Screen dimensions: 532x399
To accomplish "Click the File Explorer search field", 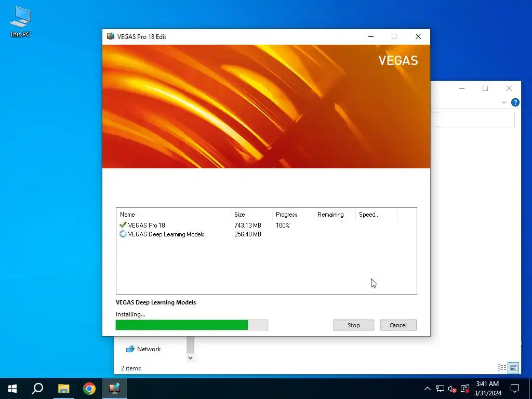I will (x=473, y=120).
